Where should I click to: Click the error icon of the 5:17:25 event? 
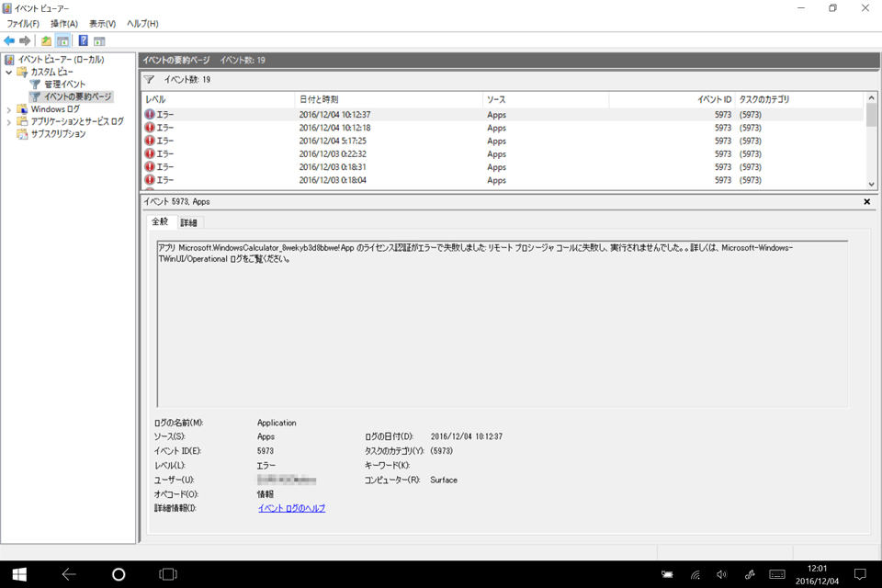[150, 141]
